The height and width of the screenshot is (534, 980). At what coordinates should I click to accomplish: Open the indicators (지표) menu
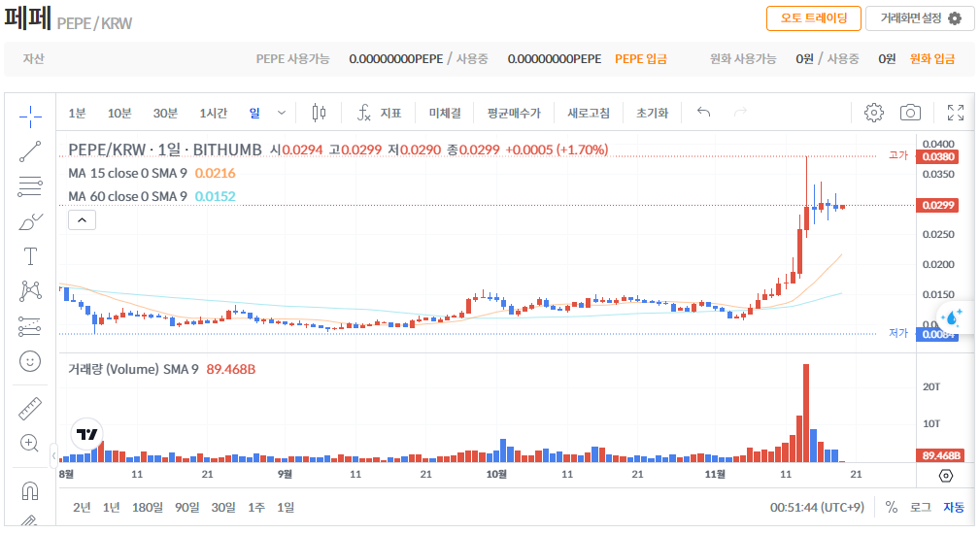pyautogui.click(x=379, y=113)
